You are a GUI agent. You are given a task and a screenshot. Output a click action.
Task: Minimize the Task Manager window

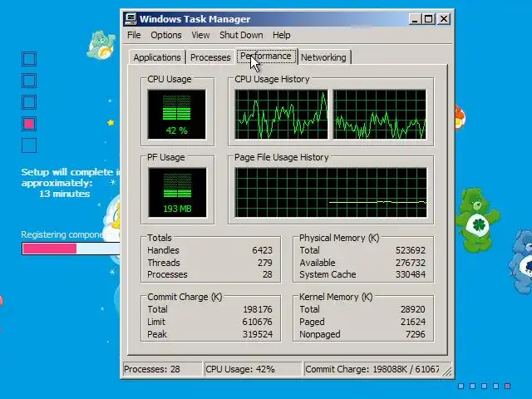[415, 19]
